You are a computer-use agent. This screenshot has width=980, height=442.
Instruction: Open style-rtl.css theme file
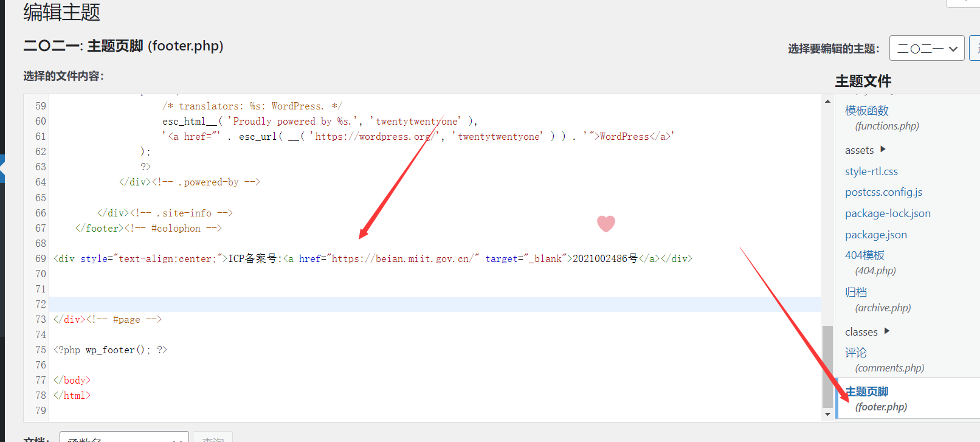pyautogui.click(x=871, y=171)
